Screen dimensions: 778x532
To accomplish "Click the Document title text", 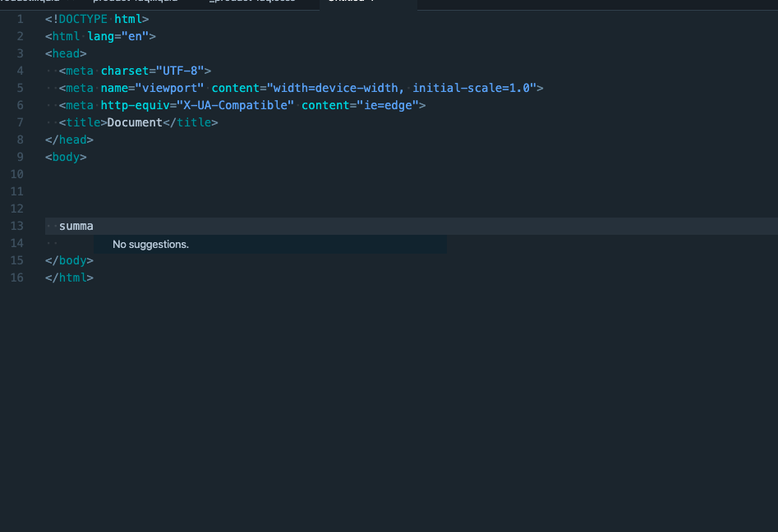I will tap(135, 122).
